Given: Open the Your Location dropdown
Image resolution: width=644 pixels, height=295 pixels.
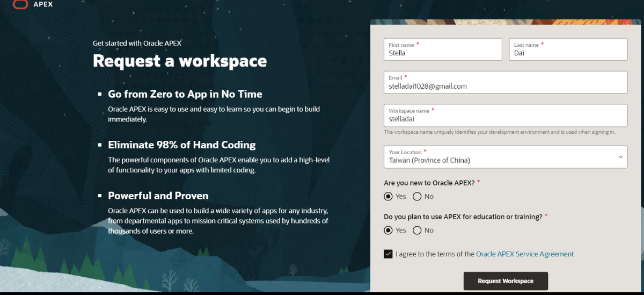Looking at the screenshot, I should click(x=506, y=156).
